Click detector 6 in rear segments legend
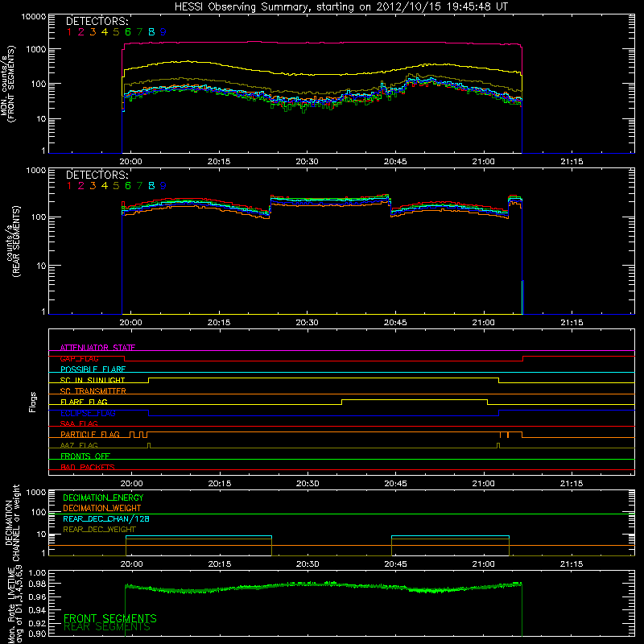644x644 pixels. click(128, 186)
